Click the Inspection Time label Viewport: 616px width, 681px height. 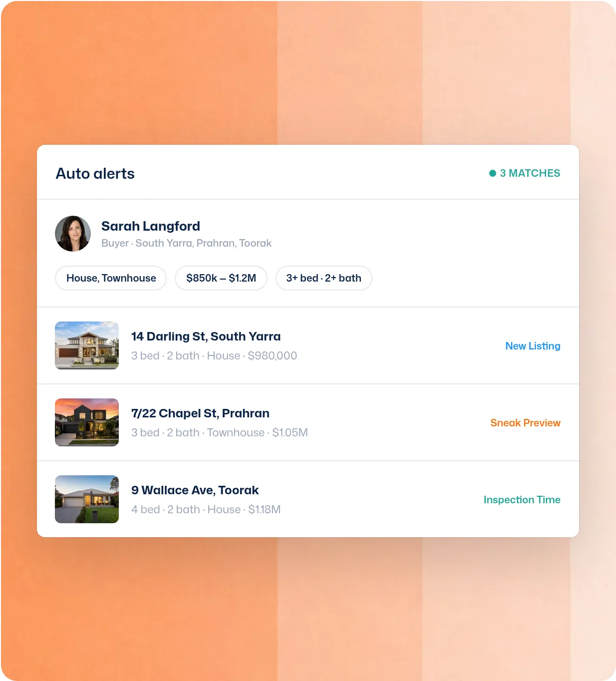click(x=522, y=500)
